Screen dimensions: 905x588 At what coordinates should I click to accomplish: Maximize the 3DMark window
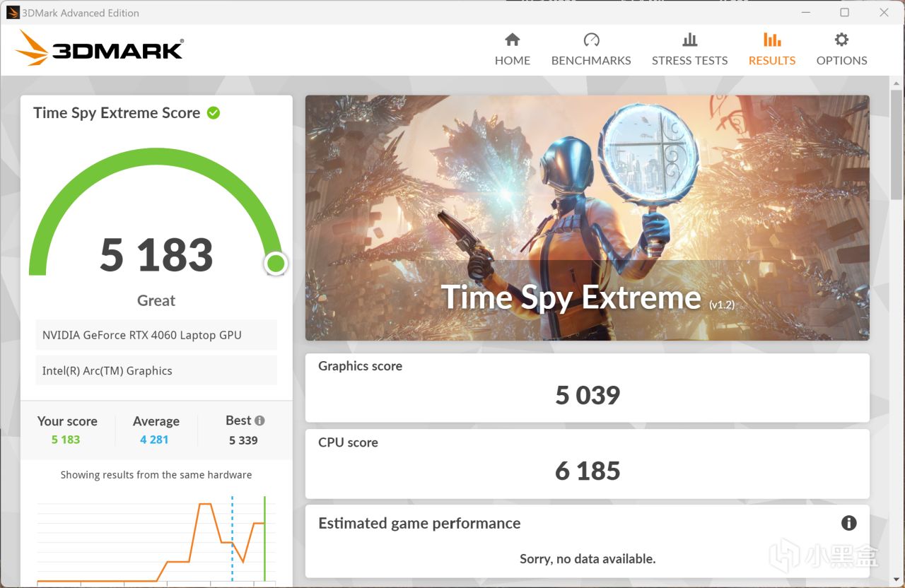845,12
